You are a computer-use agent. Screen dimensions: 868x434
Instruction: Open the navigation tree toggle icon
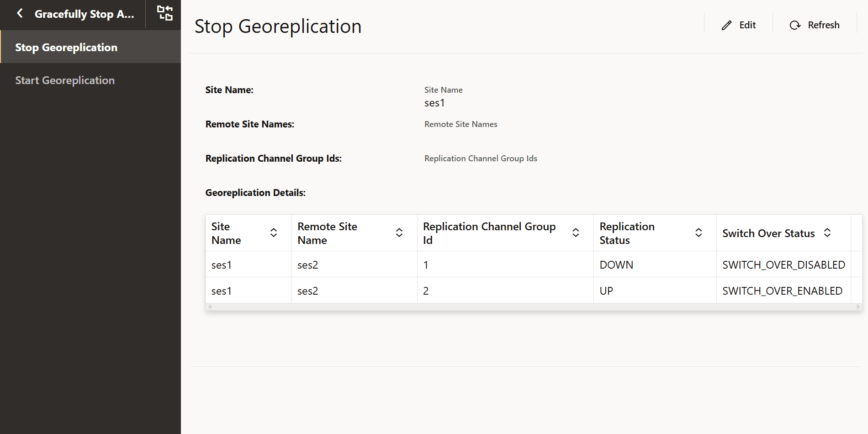pyautogui.click(x=165, y=13)
